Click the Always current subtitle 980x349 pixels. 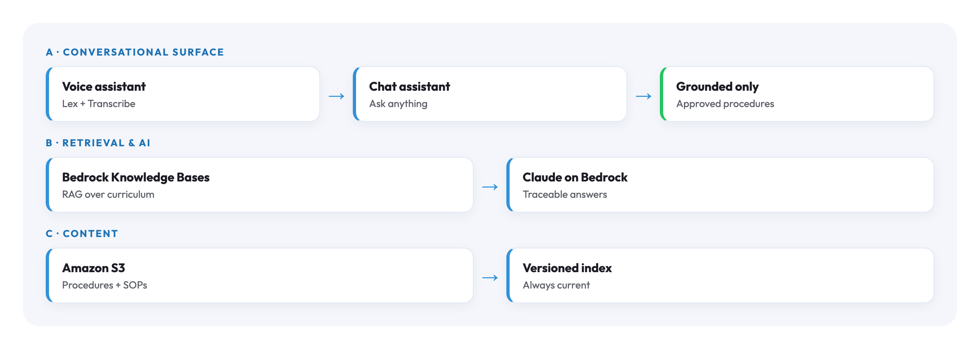[556, 285]
